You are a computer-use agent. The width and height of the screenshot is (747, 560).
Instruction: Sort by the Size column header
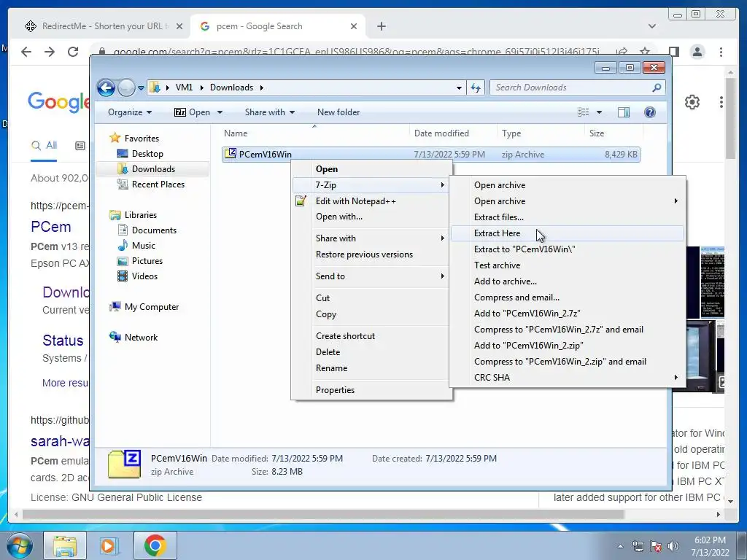coord(614,133)
